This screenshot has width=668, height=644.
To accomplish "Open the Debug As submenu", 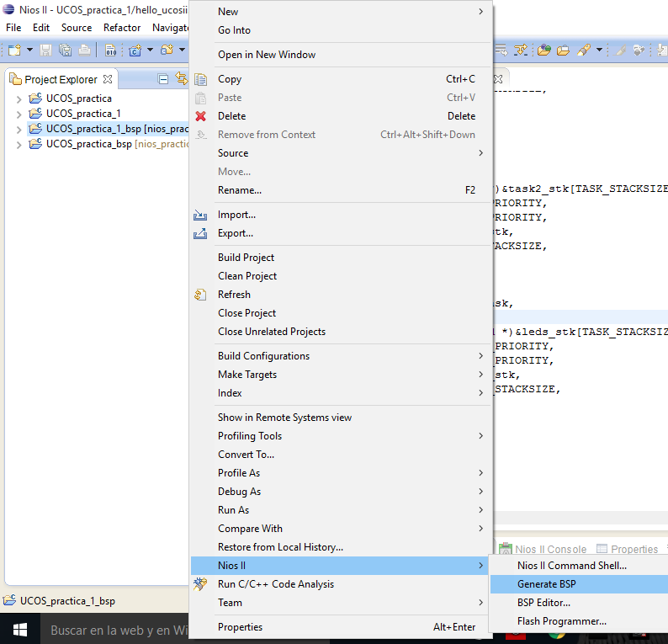I will pos(341,492).
